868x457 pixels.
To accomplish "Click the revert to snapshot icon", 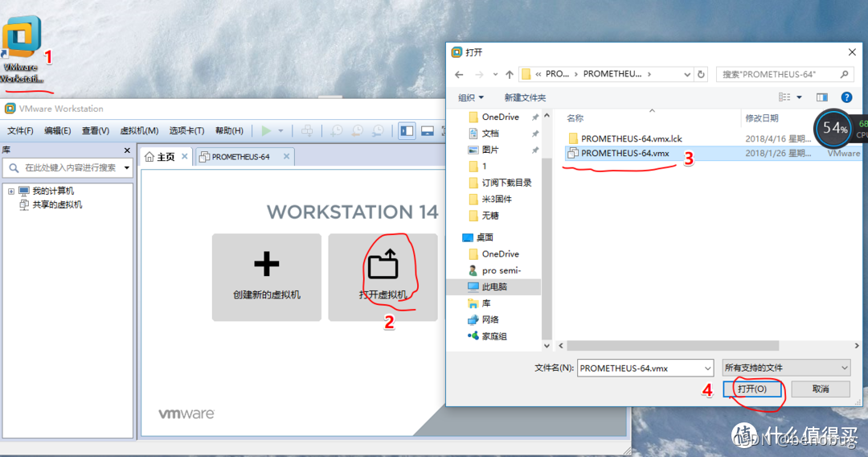I will (x=357, y=130).
